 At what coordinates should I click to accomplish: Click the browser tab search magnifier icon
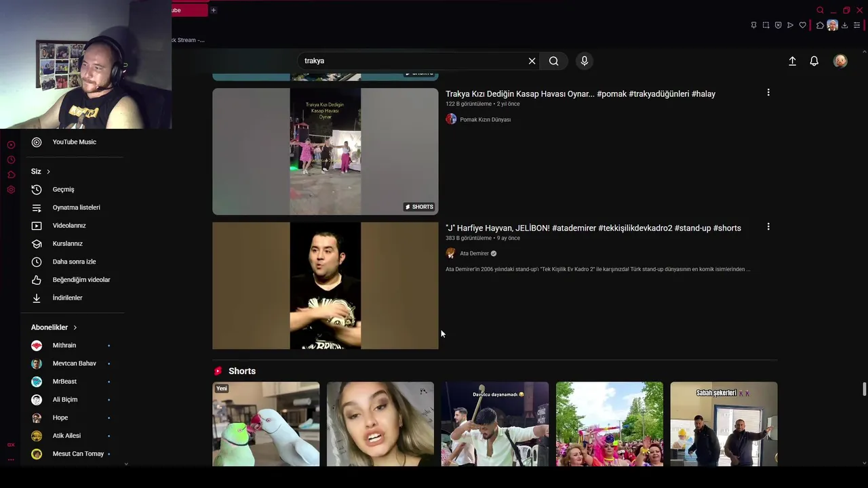coord(820,10)
